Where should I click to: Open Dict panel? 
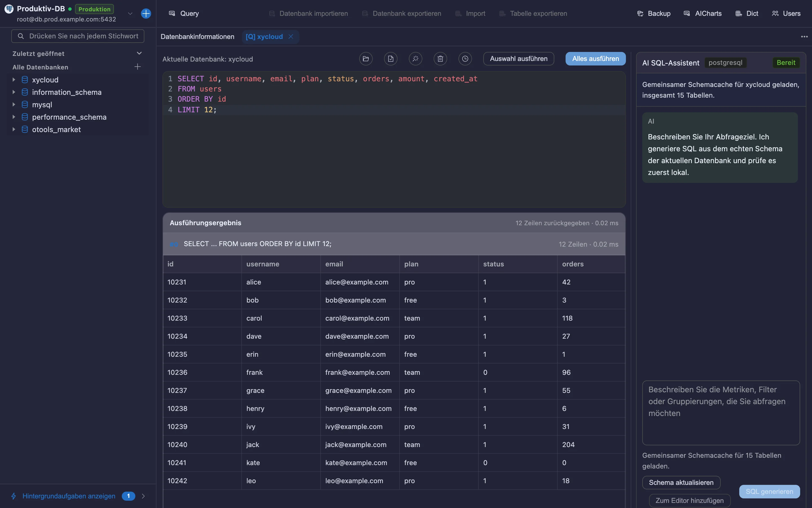[747, 14]
